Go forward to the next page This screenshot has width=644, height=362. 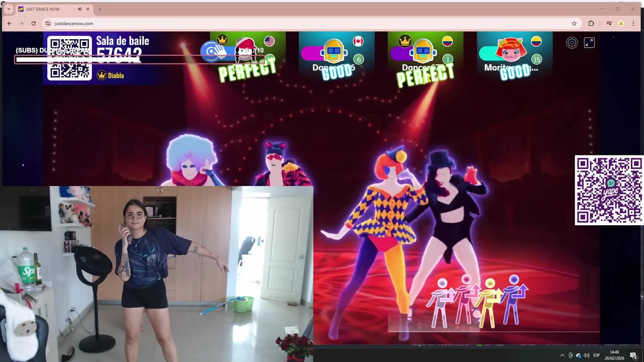click(x=21, y=23)
